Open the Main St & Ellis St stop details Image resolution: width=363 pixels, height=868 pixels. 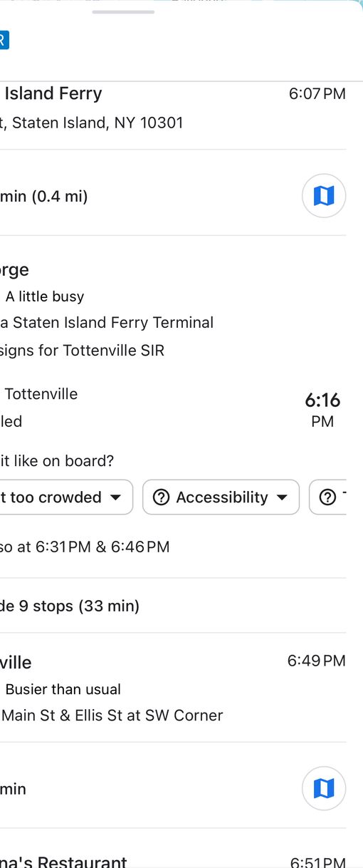click(x=112, y=715)
